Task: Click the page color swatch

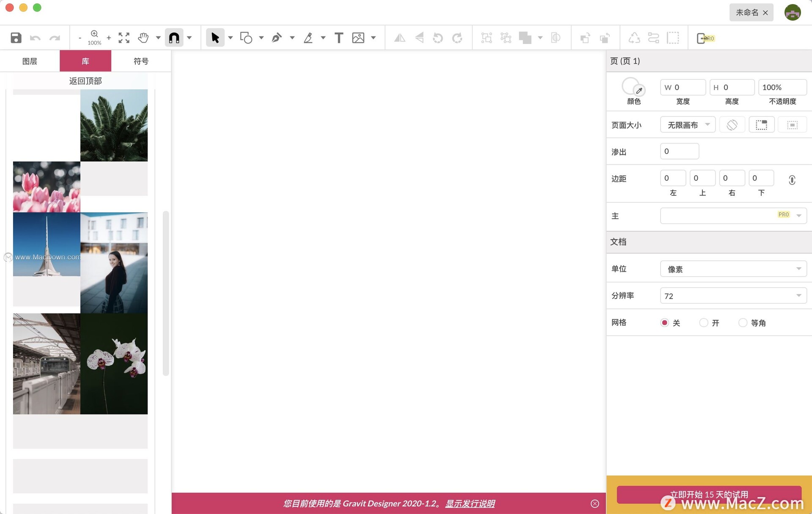Action: click(631, 86)
